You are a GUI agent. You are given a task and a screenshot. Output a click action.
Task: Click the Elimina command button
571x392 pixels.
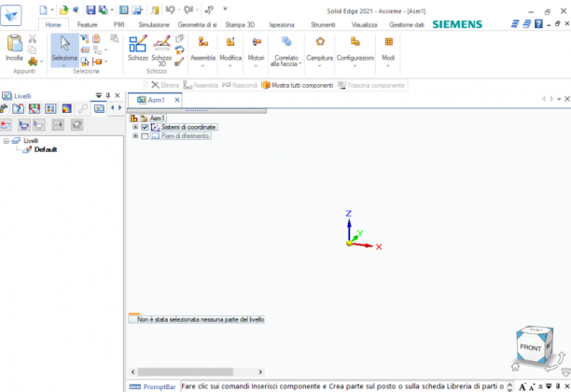point(165,85)
